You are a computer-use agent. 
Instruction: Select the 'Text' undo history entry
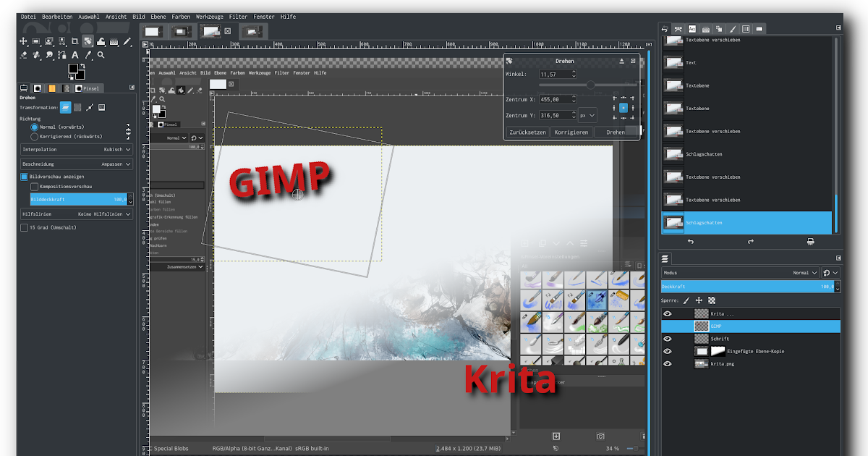coord(748,63)
